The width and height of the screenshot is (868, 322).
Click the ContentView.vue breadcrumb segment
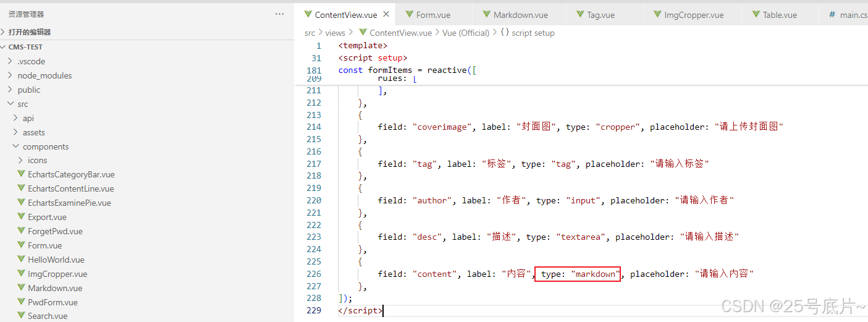[x=400, y=33]
